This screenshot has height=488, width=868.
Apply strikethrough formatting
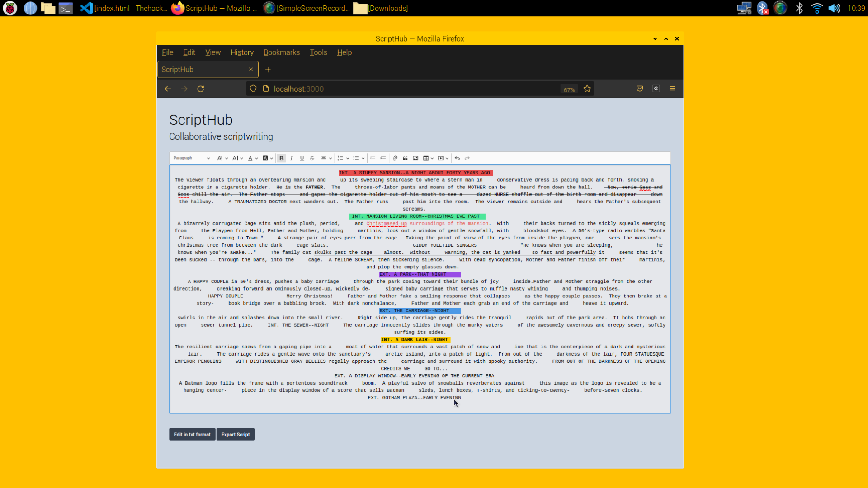pos(312,158)
